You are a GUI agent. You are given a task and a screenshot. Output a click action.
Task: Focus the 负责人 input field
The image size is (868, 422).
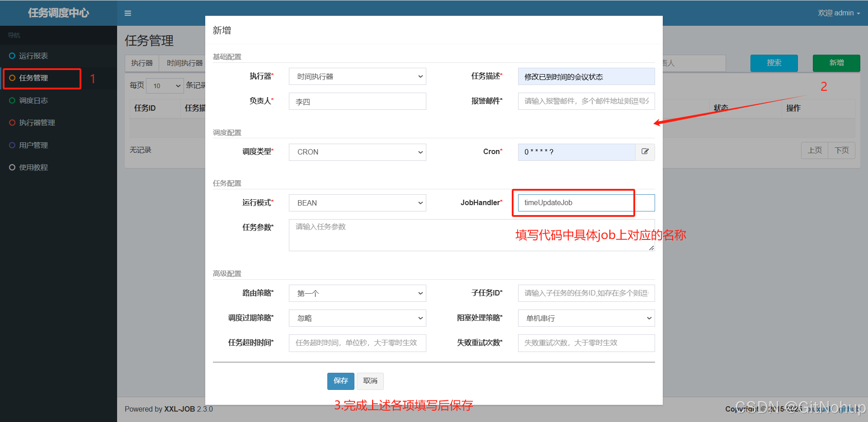point(357,101)
